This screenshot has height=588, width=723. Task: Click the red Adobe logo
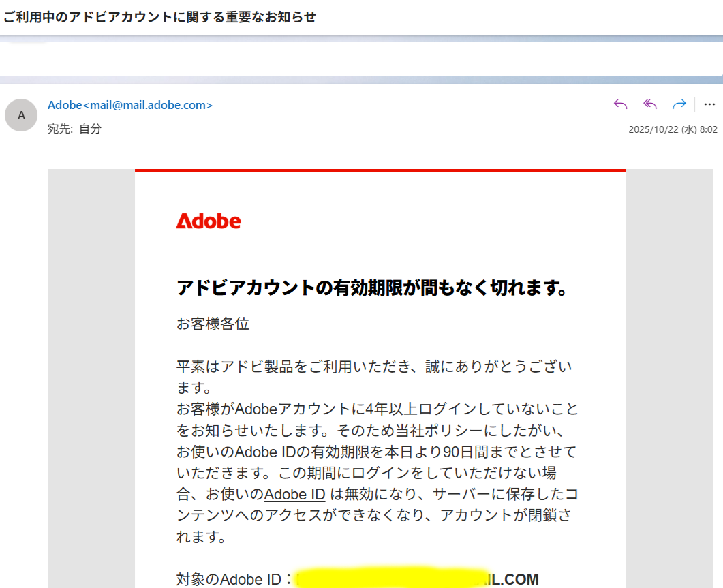tap(208, 221)
